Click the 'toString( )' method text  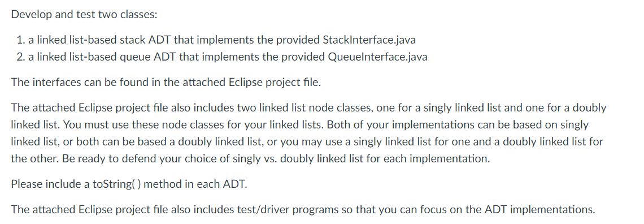click(116, 184)
